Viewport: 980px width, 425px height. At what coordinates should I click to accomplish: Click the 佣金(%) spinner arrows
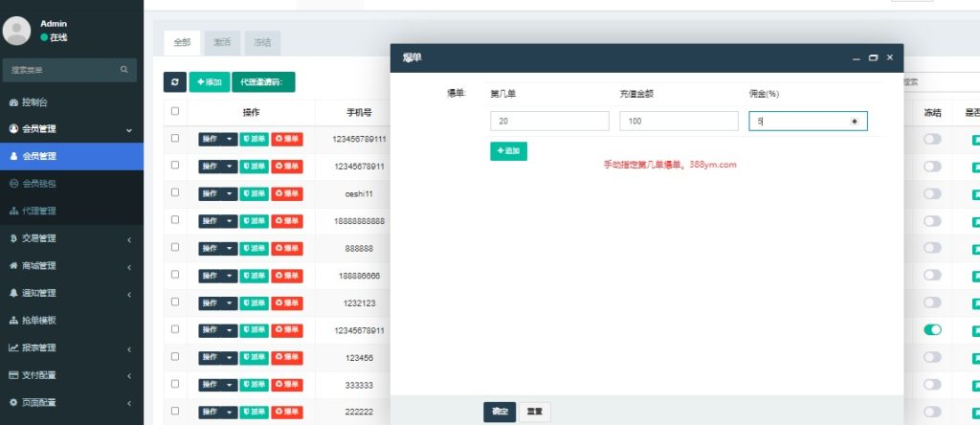[854, 122]
